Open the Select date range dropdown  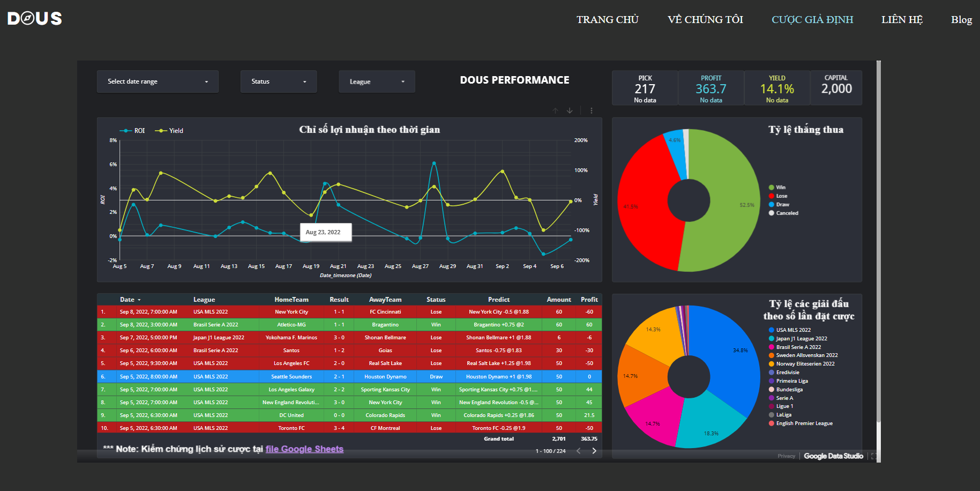coord(158,81)
